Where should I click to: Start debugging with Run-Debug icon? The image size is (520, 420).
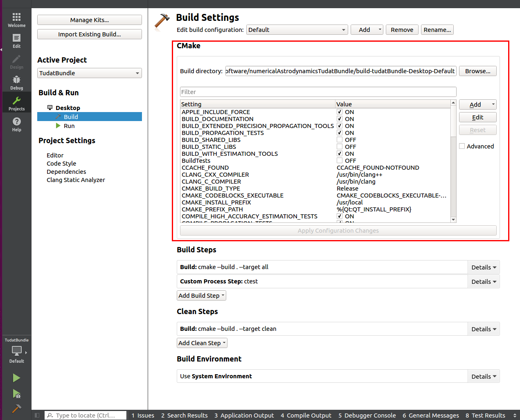pyautogui.click(x=16, y=394)
